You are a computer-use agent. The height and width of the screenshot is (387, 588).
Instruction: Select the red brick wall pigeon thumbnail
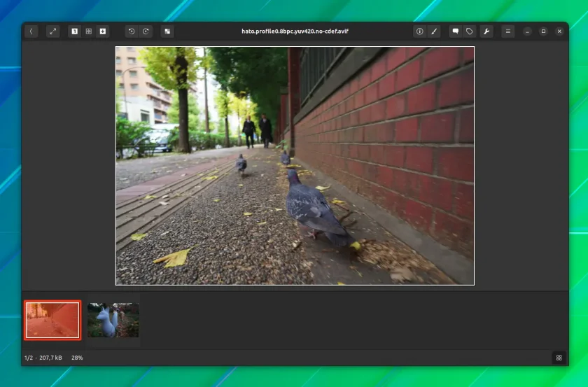point(52,321)
